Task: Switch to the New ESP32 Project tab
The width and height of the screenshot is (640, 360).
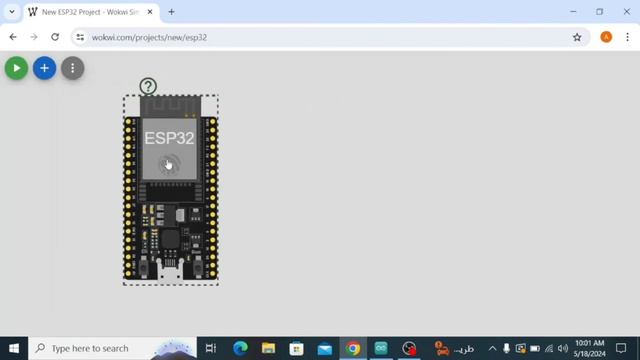Action: point(91,12)
